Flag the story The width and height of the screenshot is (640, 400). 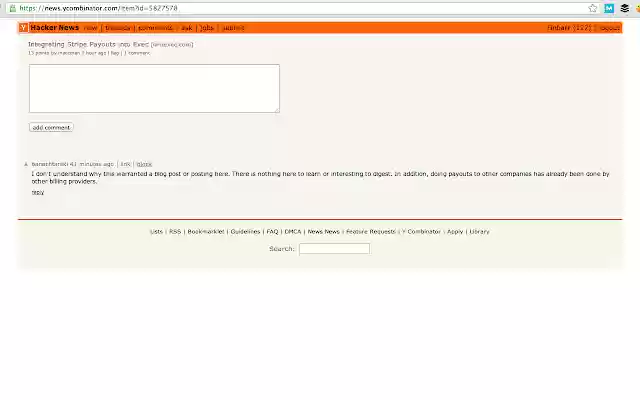pos(115,53)
